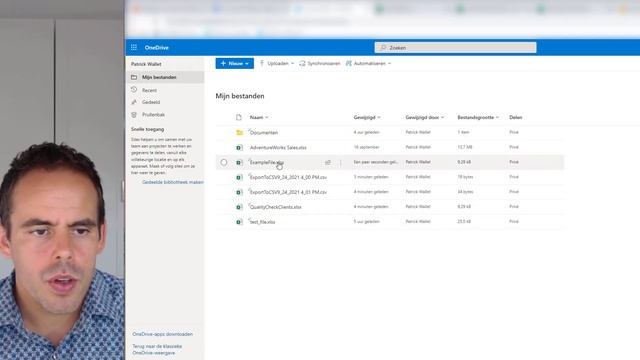640x360 pixels.
Task: Open the Gewijzigd door column dropdown
Action: pos(442,118)
